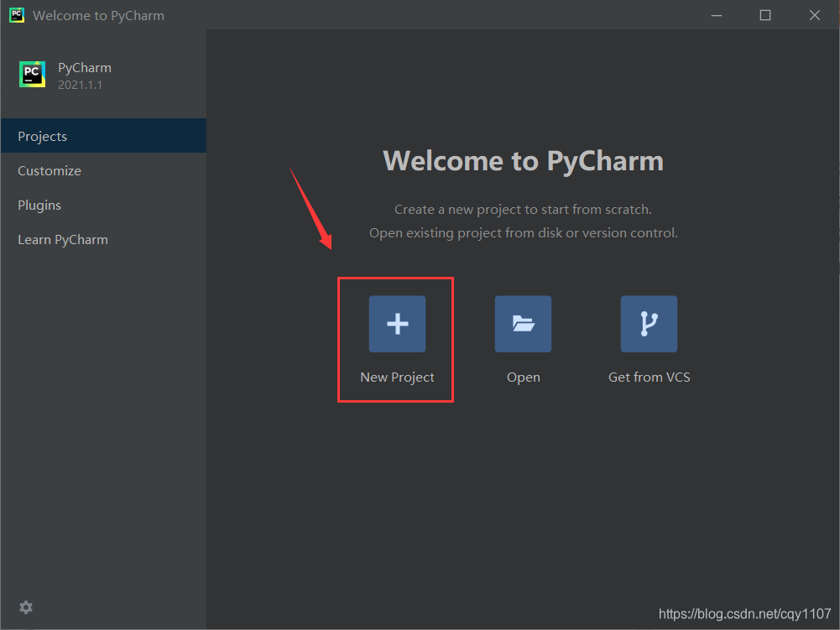Click the 'Welcome to PyCharm' title bar text
The height and width of the screenshot is (630, 840).
[98, 16]
